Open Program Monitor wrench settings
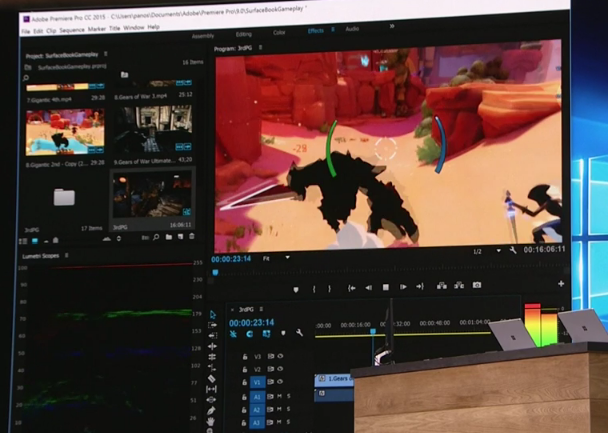The image size is (608, 433). point(513,250)
